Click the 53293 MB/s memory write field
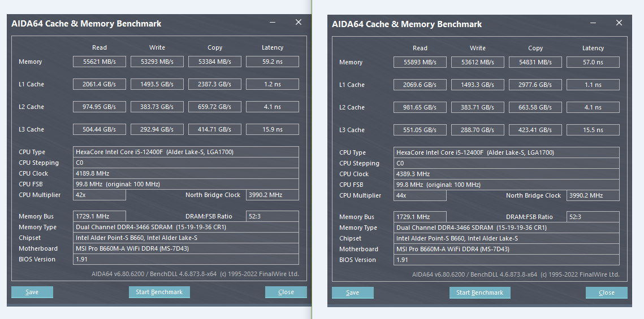 [157, 62]
